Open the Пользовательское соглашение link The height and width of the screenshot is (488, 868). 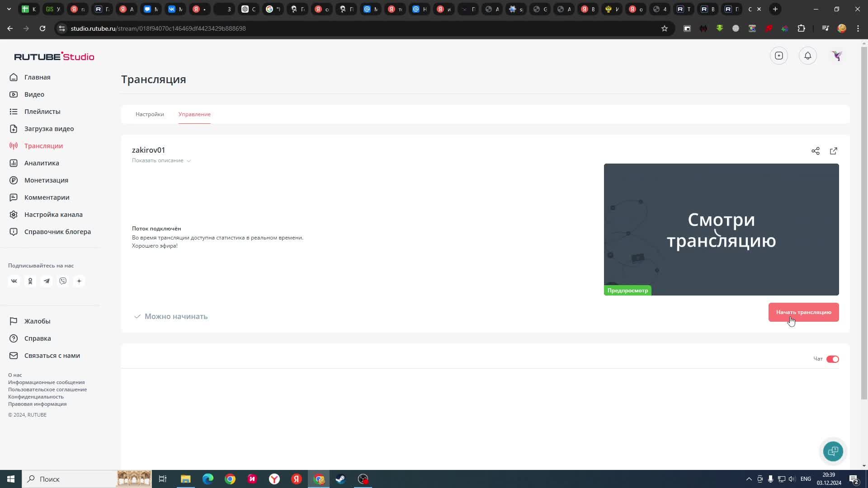(x=47, y=389)
